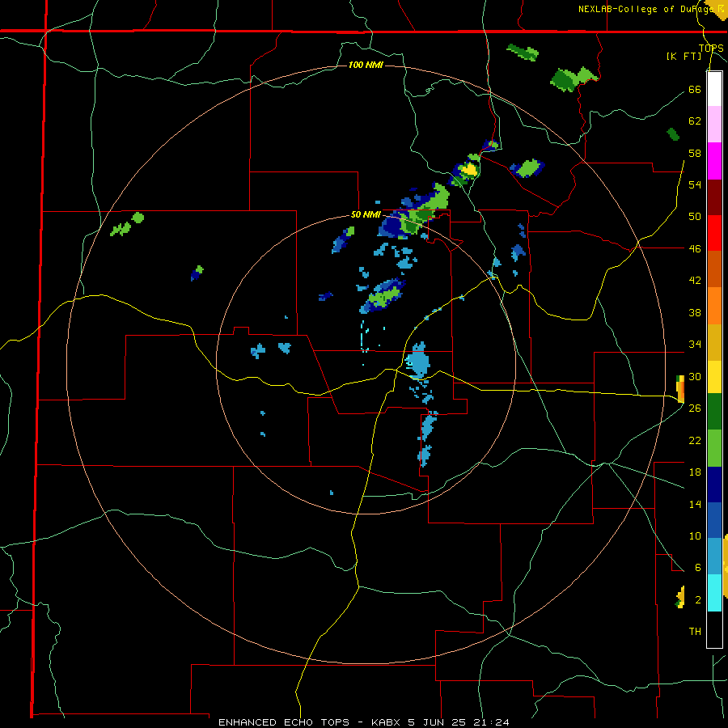728x728 pixels.
Task: Pick the black TH swatch at legend bottom
Action: 714,629
